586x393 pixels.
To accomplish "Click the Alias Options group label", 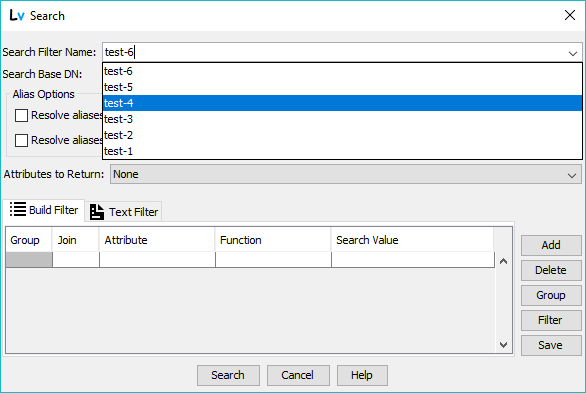I will [x=43, y=94].
